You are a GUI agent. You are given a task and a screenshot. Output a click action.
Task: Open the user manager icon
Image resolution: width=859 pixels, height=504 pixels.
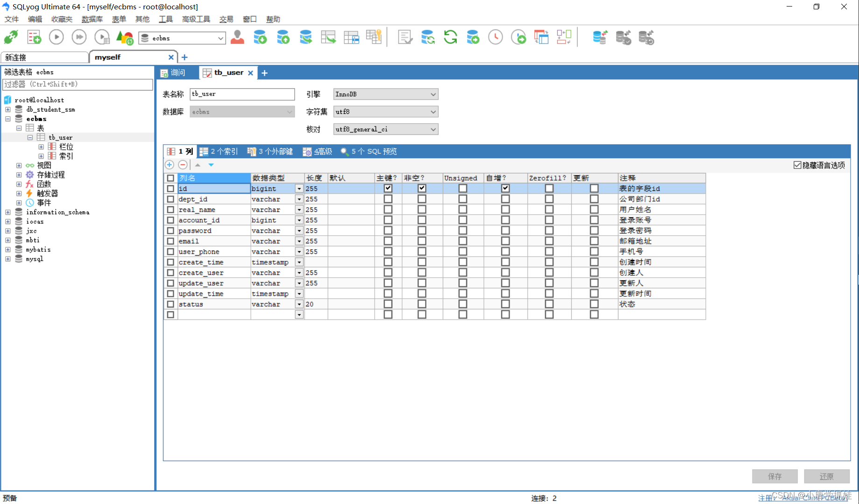pos(237,37)
